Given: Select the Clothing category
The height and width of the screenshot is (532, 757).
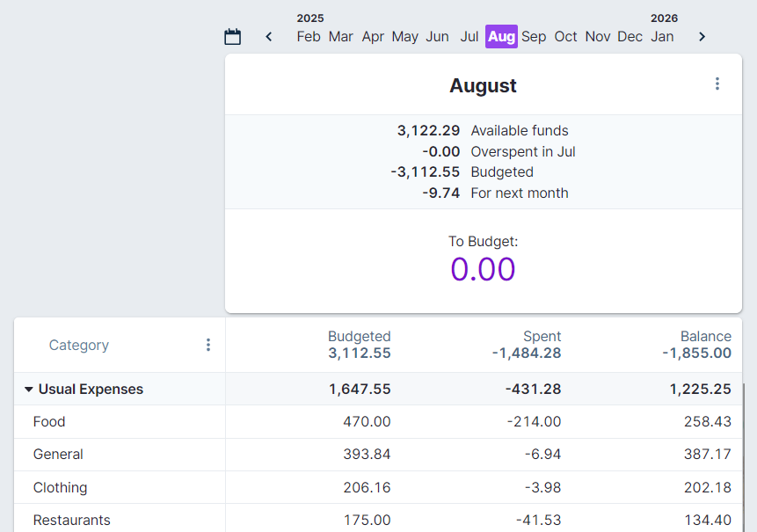Looking at the screenshot, I should [60, 487].
